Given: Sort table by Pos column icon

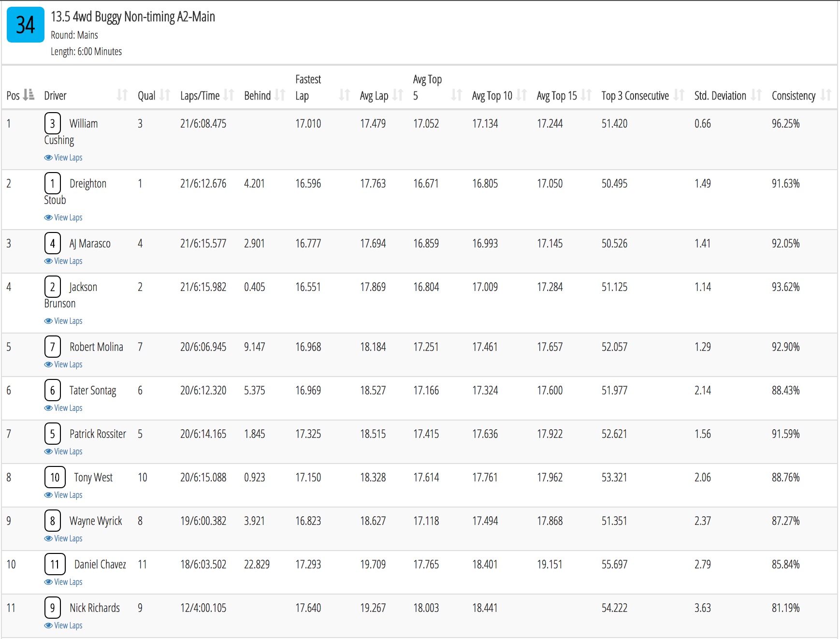Looking at the screenshot, I should (29, 95).
